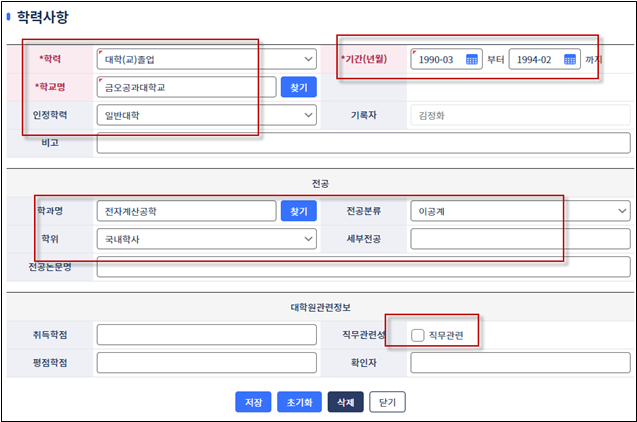The width and height of the screenshot is (637, 422).
Task: Open the 학위 dropdown showing 국내학사
Action: [x=207, y=239]
